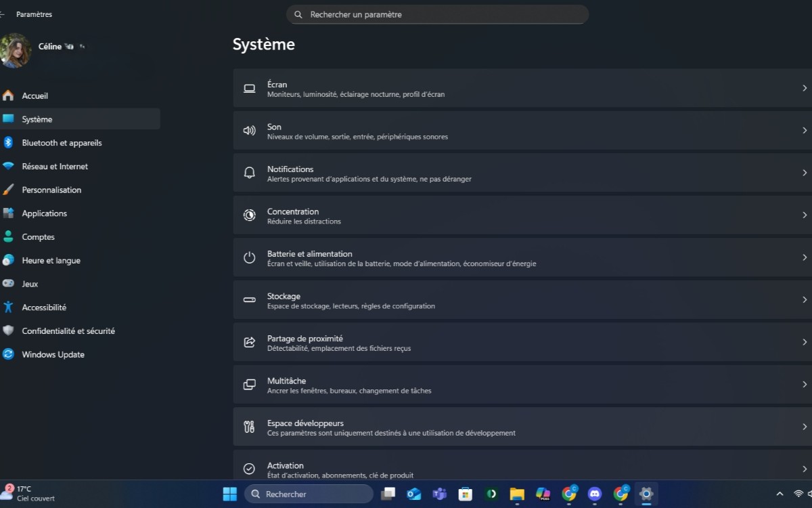The height and width of the screenshot is (508, 812).
Task: Expand the Notifications row chevron
Action: (x=805, y=173)
